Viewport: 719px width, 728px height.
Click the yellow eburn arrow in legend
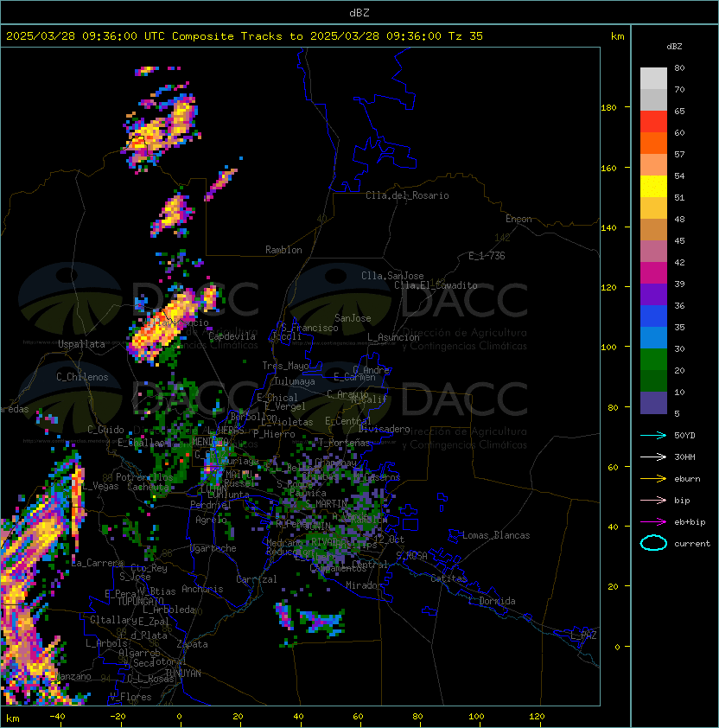(x=653, y=479)
